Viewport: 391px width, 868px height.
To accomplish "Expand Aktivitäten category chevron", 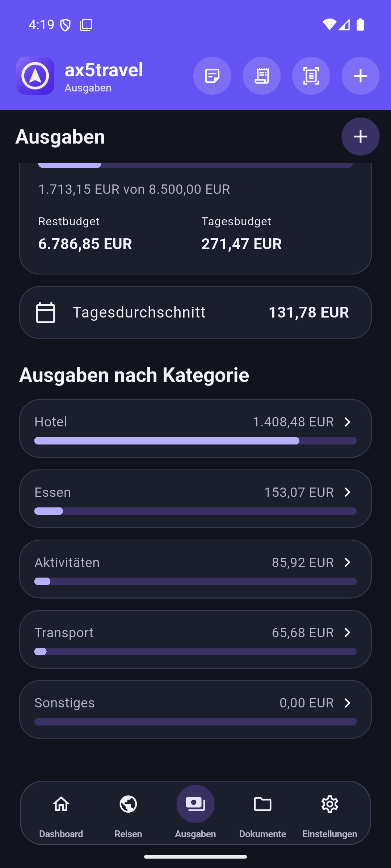I will [x=348, y=562].
